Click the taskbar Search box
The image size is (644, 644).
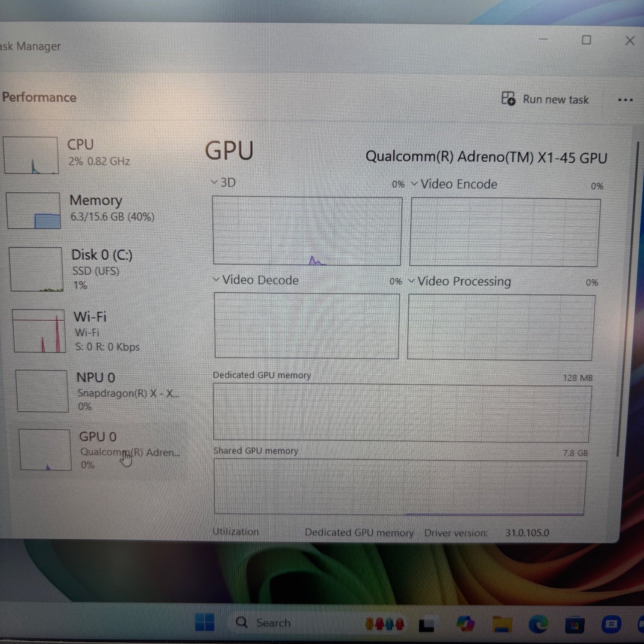[x=272, y=623]
